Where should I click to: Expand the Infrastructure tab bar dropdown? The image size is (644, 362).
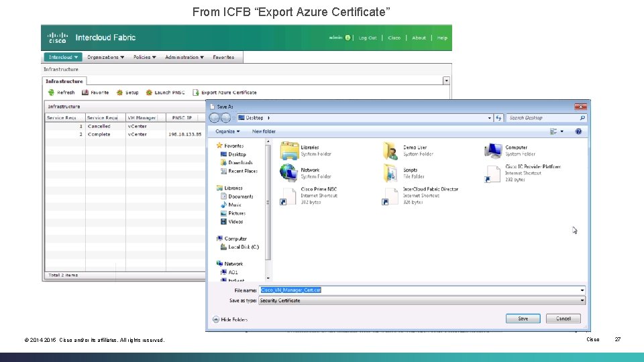pyautogui.click(x=447, y=81)
